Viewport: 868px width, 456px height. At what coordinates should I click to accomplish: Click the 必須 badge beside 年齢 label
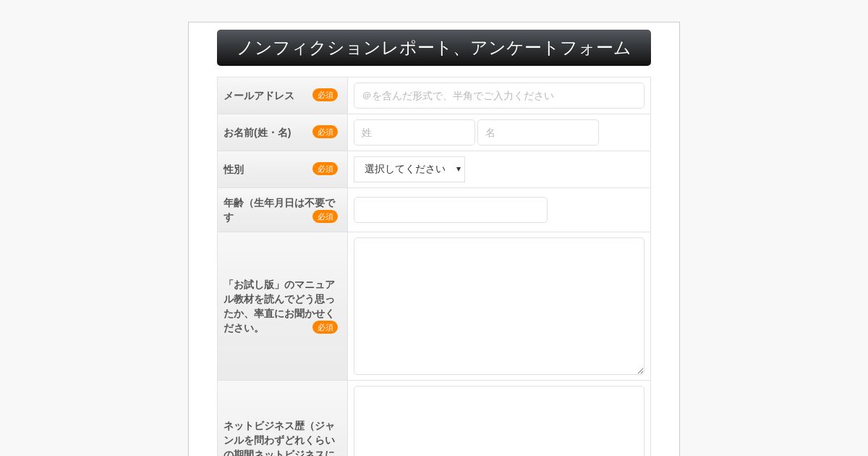click(x=325, y=216)
